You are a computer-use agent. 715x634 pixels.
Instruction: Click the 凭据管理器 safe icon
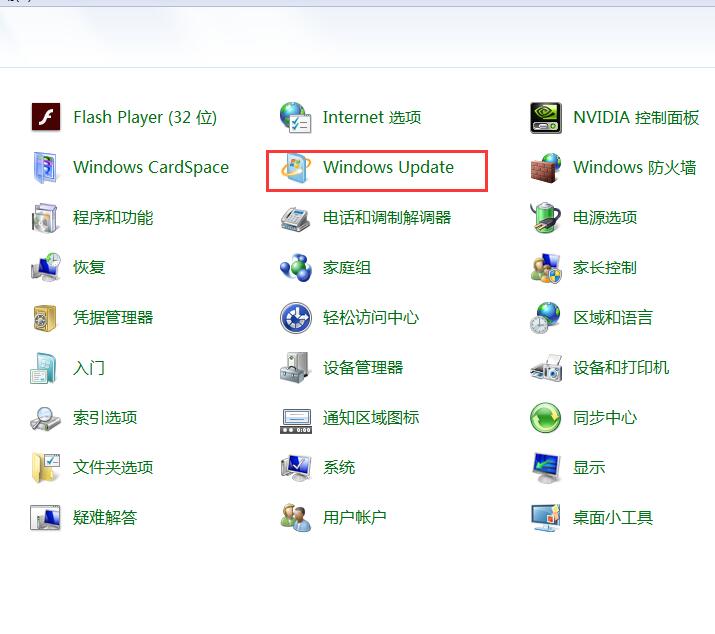45,318
